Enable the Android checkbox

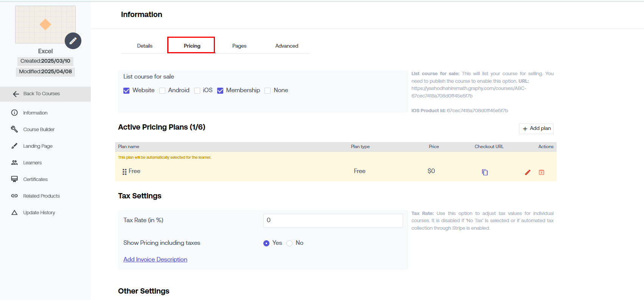tap(162, 91)
